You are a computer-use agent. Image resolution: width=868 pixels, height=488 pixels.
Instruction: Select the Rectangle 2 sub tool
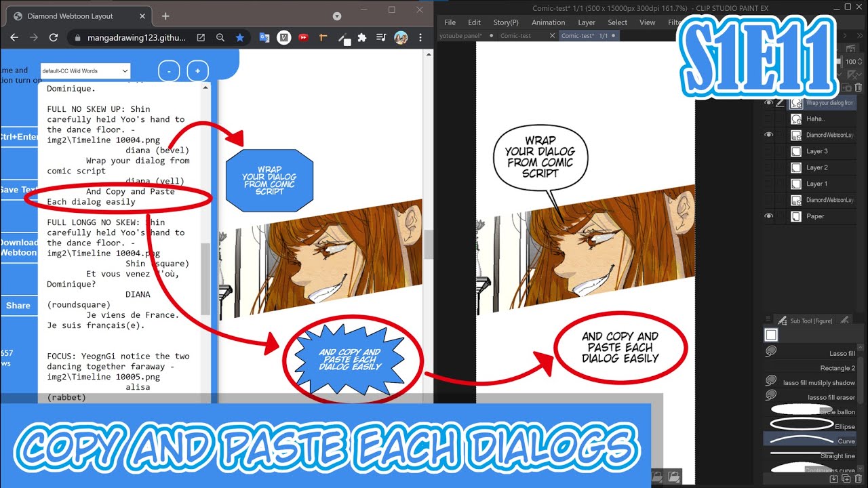(810, 368)
